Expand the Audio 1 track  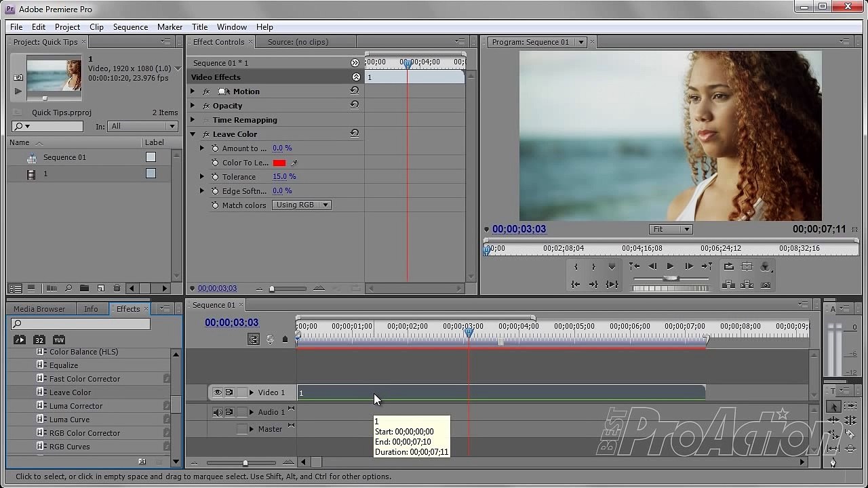click(252, 412)
